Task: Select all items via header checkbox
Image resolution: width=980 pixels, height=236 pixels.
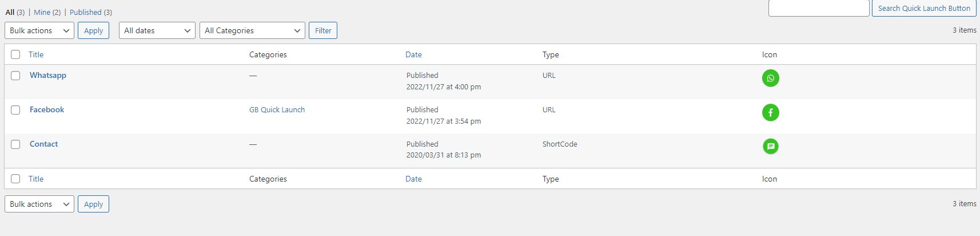Action: (x=15, y=54)
